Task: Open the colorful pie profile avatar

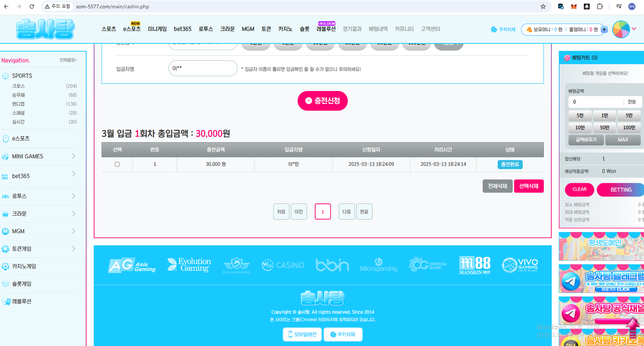Action: click(621, 29)
